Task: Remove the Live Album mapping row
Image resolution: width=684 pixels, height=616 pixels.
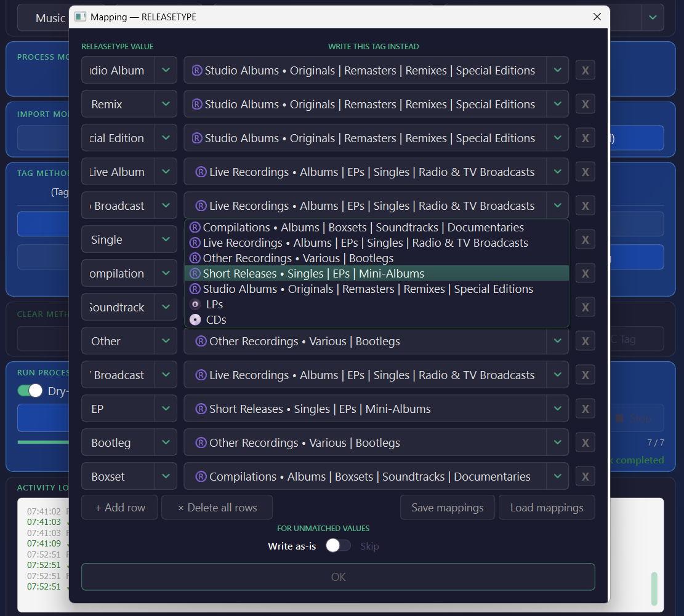Action: pyautogui.click(x=585, y=172)
